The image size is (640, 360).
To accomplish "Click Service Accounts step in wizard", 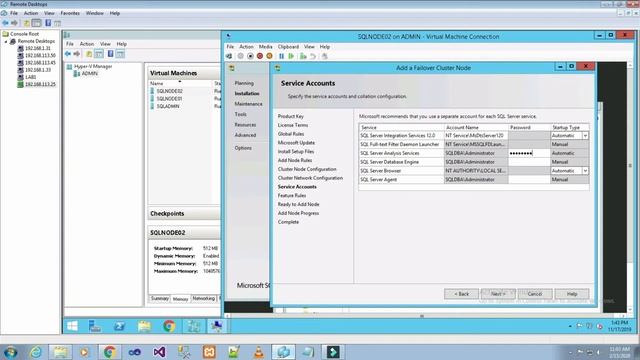I will point(297,187).
